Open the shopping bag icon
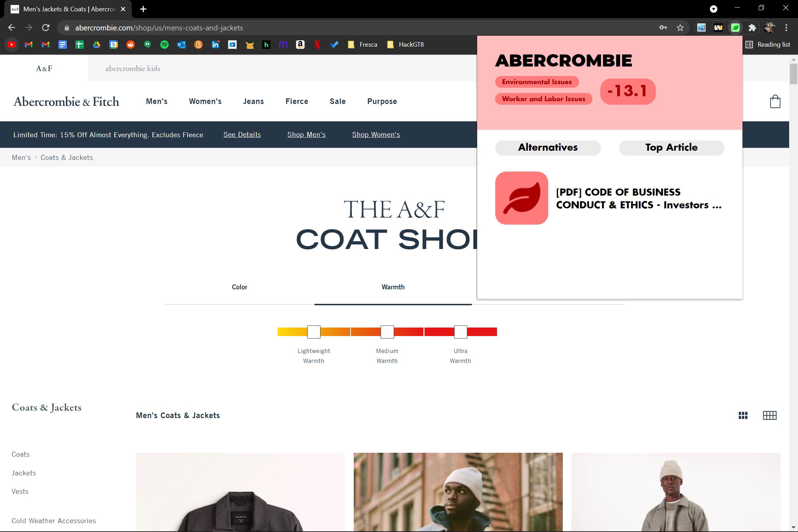Screen dimensions: 798x532 pos(775,102)
